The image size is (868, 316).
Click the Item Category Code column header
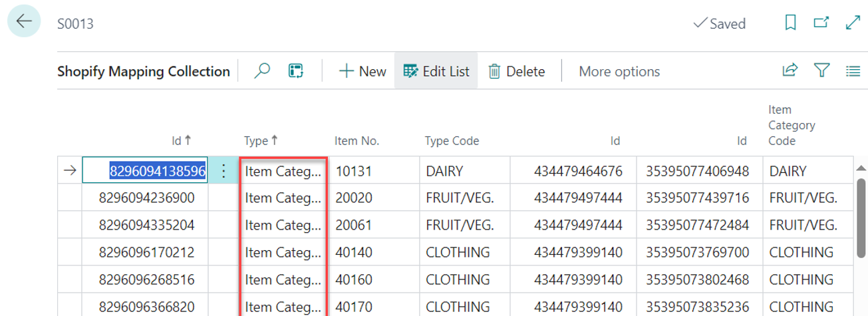point(792,125)
